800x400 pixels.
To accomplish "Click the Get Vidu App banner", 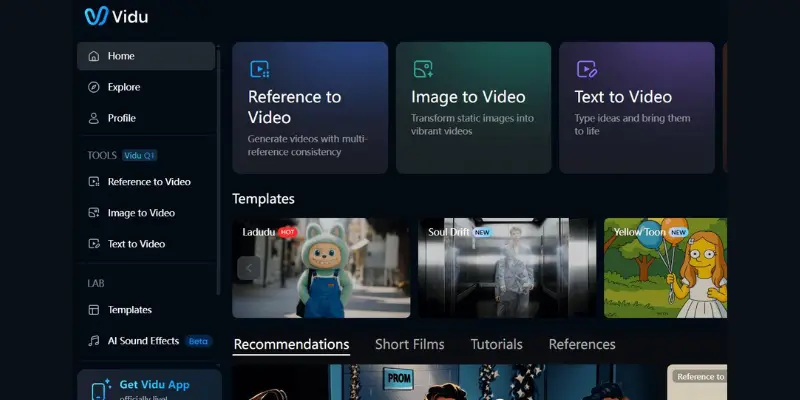I will [149, 385].
